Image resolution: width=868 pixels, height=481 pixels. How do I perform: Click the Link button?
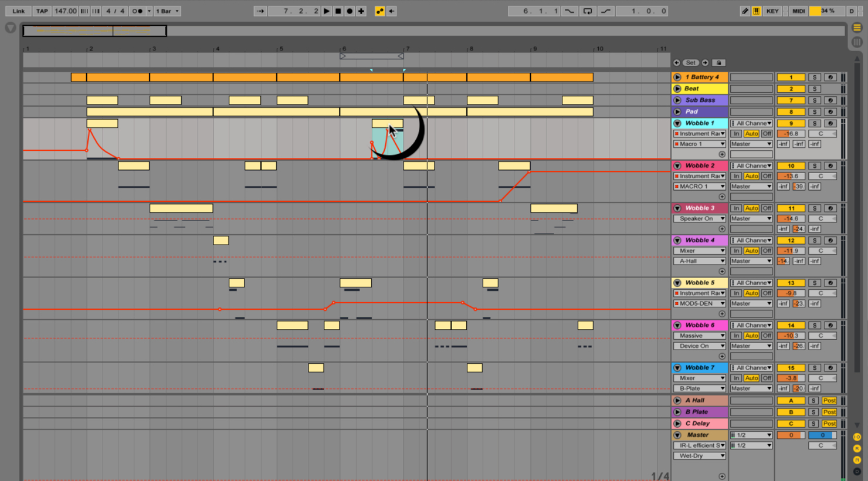19,11
